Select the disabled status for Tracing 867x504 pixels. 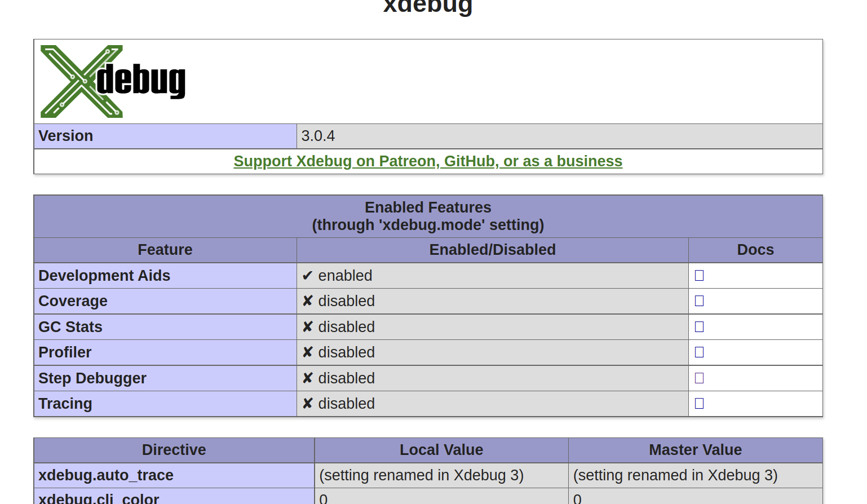coord(338,404)
